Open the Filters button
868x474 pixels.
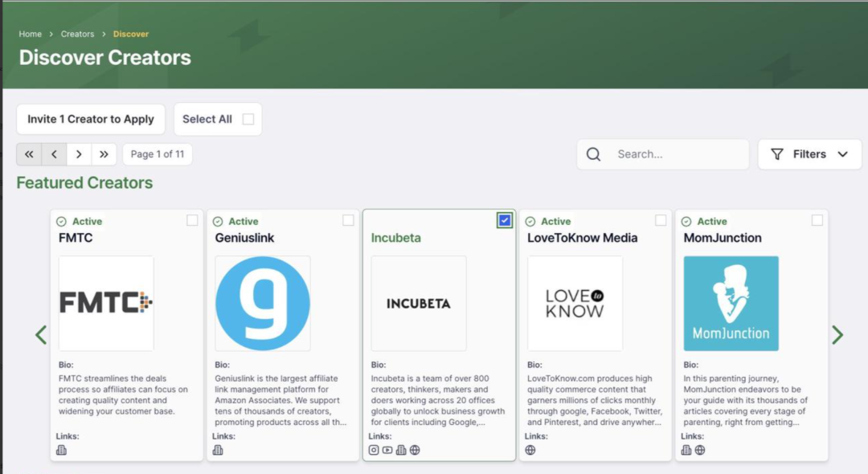point(809,154)
